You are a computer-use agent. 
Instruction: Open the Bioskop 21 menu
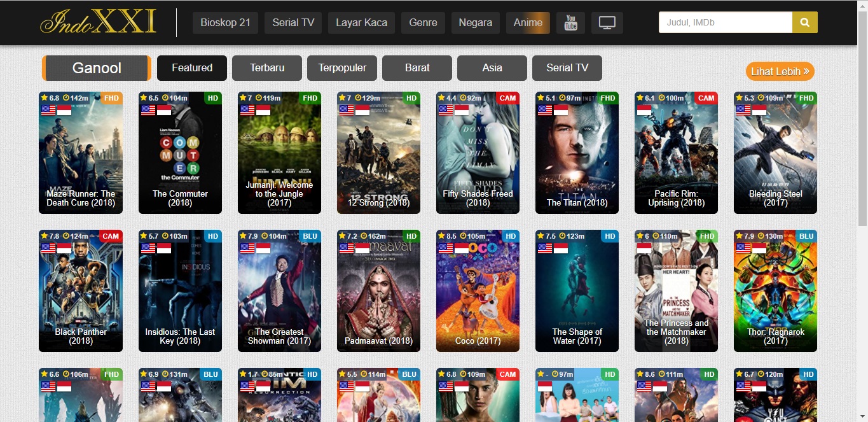click(x=225, y=23)
